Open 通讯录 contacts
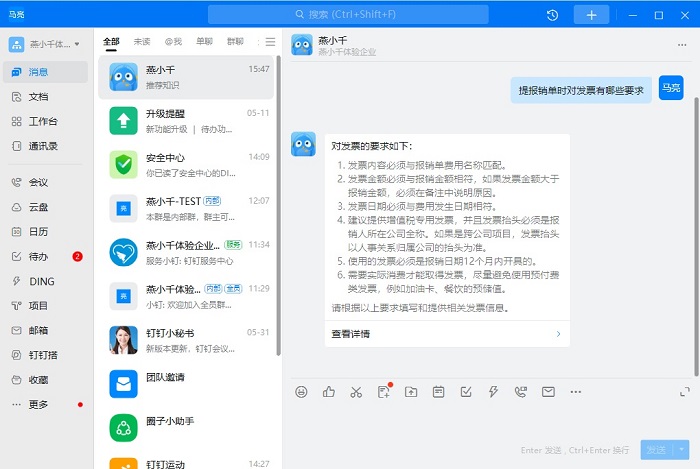The width and height of the screenshot is (700, 469). click(x=45, y=146)
